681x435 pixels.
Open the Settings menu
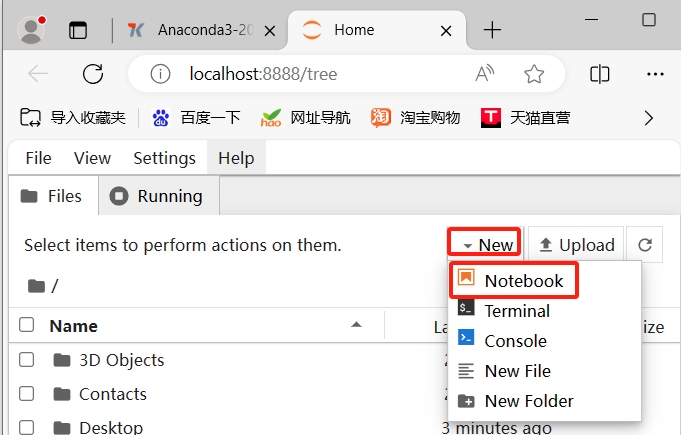[164, 158]
